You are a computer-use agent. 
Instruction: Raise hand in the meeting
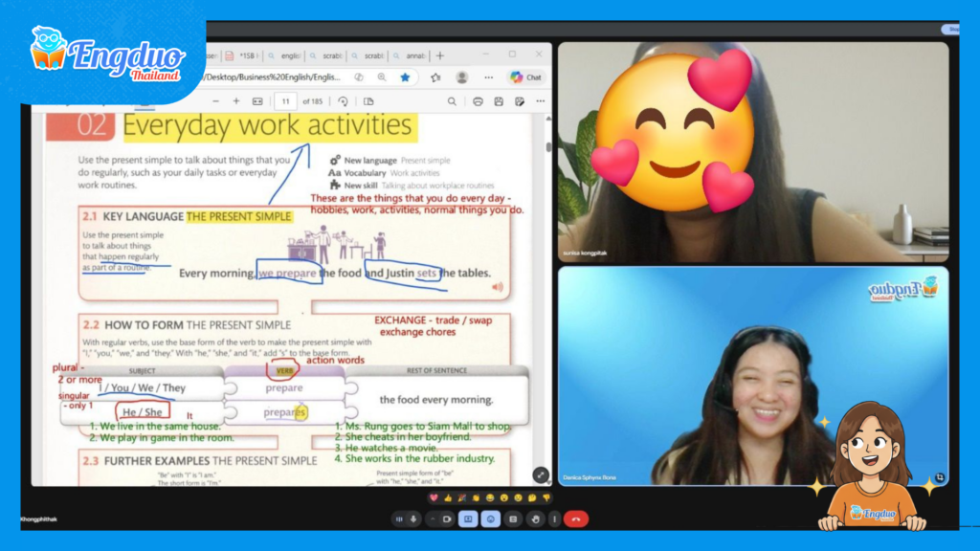[x=536, y=519]
